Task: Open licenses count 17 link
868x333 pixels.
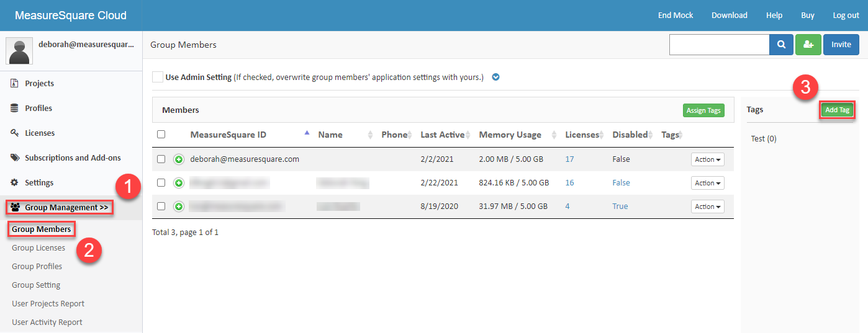Action: tap(569, 159)
